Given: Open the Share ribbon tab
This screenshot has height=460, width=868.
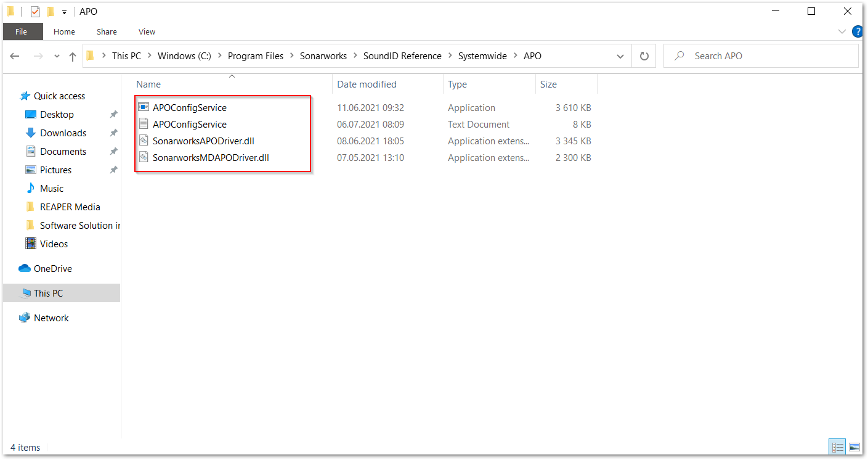Looking at the screenshot, I should pyautogui.click(x=107, y=31).
